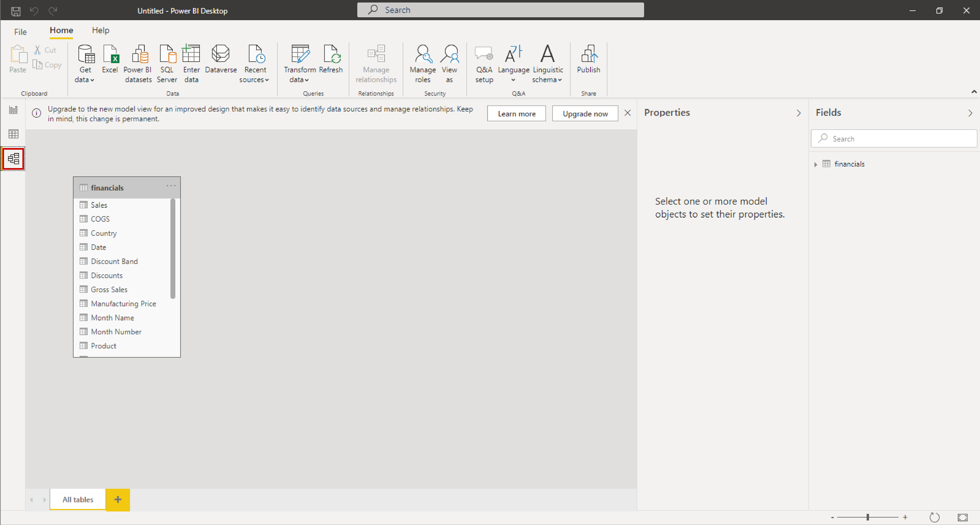Screen dimensions: 980x525
Task: Expand the financials table in Fields panel
Action: (815, 164)
